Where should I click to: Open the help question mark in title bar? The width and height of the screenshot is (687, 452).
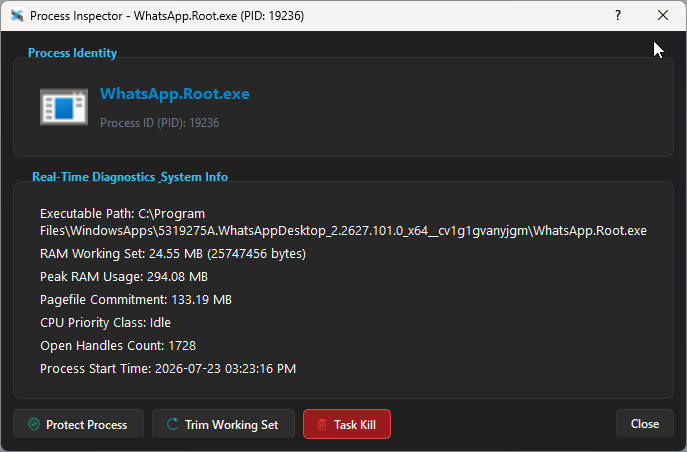(x=618, y=15)
